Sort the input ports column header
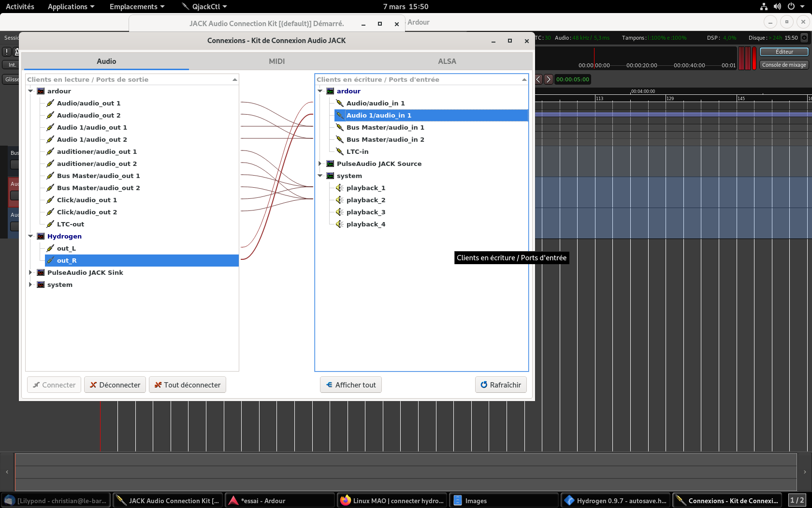 (x=421, y=79)
